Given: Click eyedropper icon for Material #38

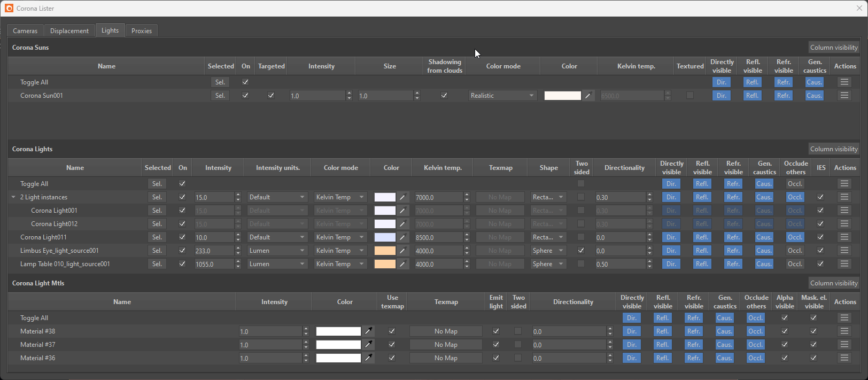Looking at the screenshot, I should pyautogui.click(x=368, y=331).
